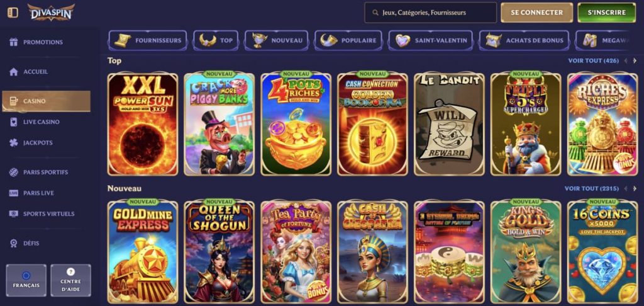
Task: Collapse the sidebar with the panel icon
Action: coord(13,13)
